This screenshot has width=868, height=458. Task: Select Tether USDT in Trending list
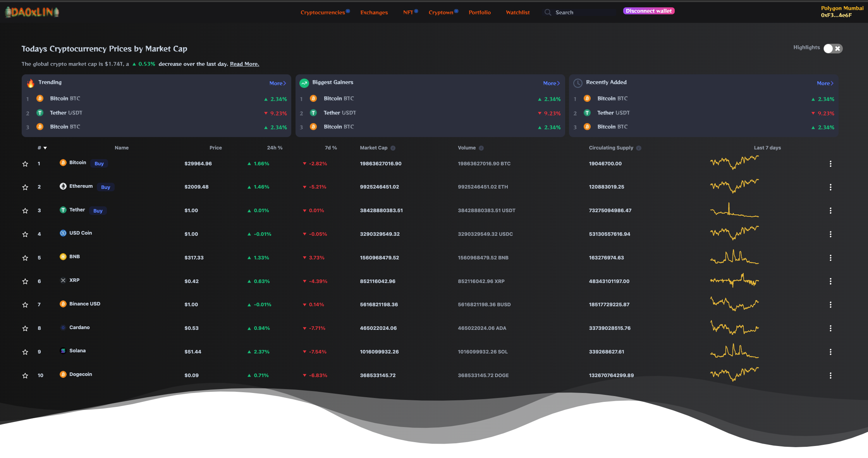[x=156, y=113]
